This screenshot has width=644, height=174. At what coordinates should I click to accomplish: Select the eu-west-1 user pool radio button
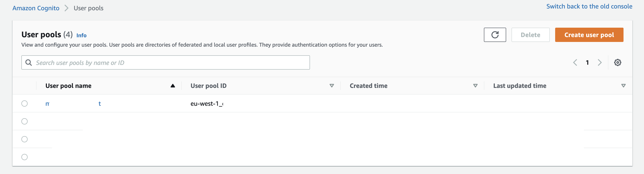24,104
